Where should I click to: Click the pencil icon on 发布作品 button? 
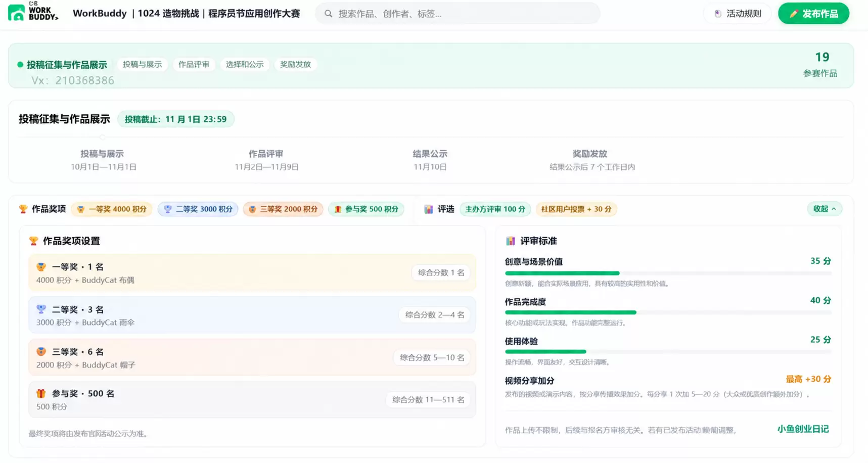[x=794, y=14]
